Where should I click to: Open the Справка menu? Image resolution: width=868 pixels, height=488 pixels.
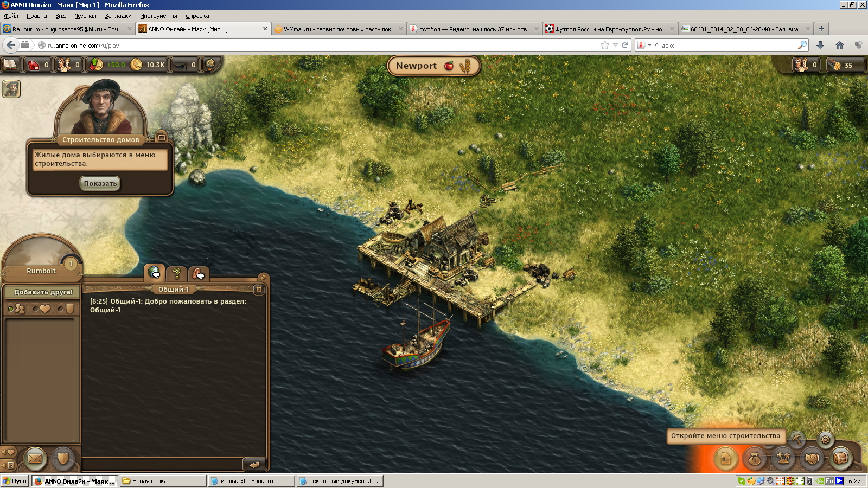pyautogui.click(x=197, y=16)
